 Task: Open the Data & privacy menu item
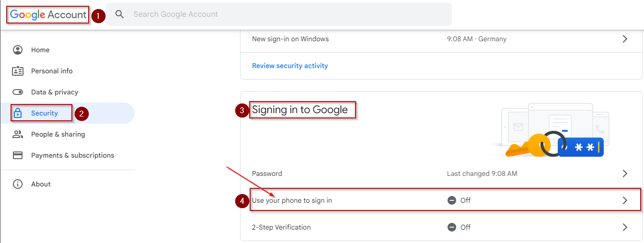(55, 92)
